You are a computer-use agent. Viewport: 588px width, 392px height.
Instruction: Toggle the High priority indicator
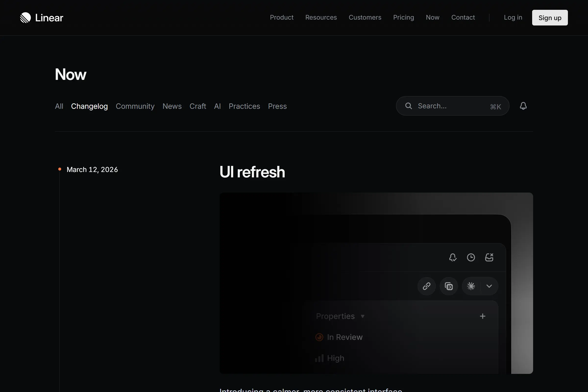(319, 358)
